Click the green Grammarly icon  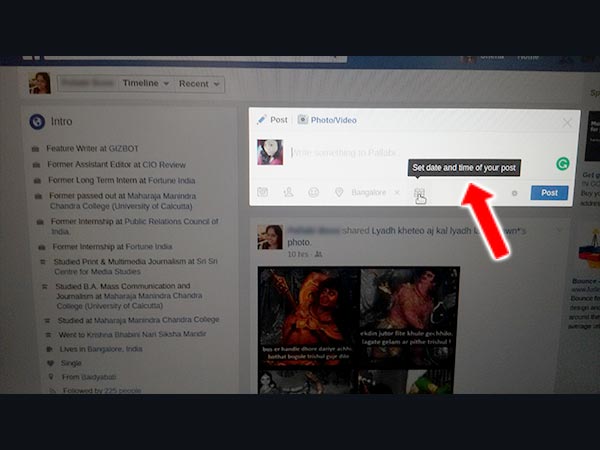coord(562,164)
